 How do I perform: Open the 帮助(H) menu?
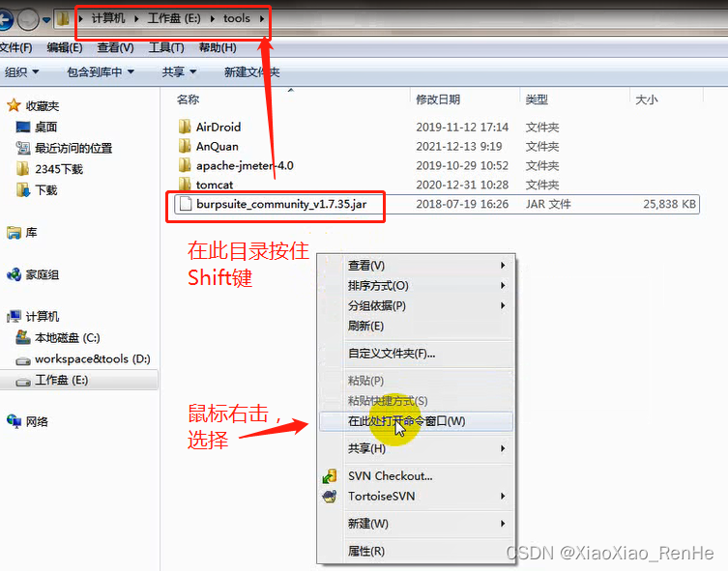coord(218,47)
